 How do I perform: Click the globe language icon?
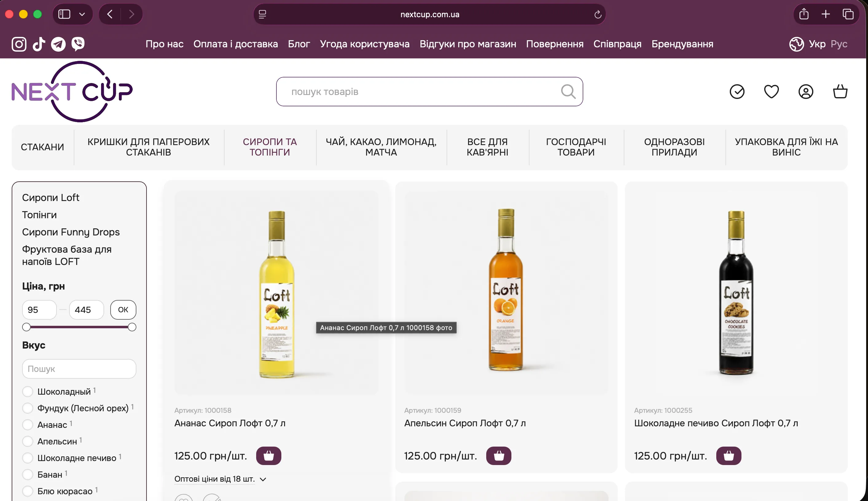pyautogui.click(x=796, y=44)
